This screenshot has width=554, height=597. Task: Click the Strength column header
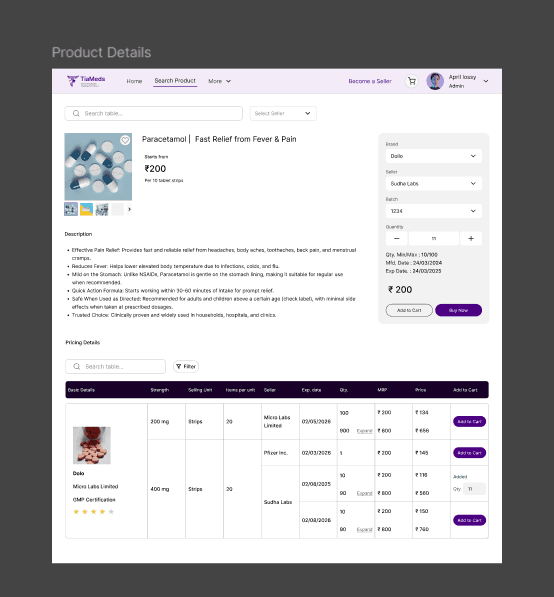pos(160,390)
